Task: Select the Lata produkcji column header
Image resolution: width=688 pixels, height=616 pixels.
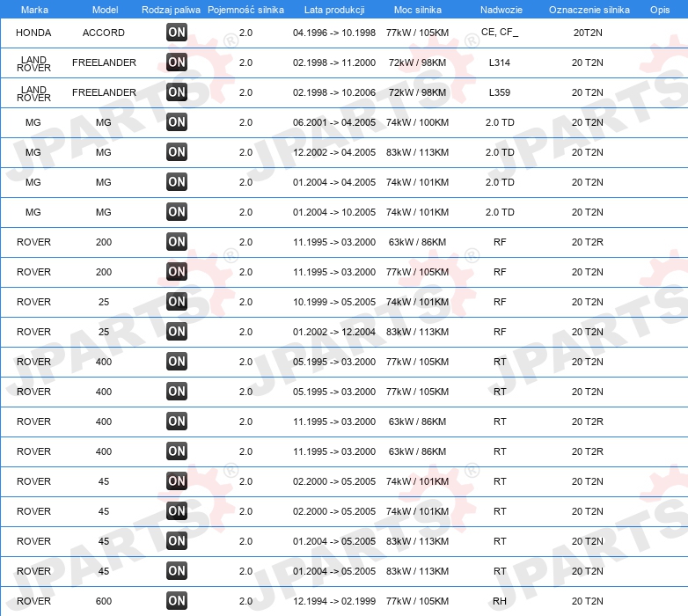Action: click(334, 10)
